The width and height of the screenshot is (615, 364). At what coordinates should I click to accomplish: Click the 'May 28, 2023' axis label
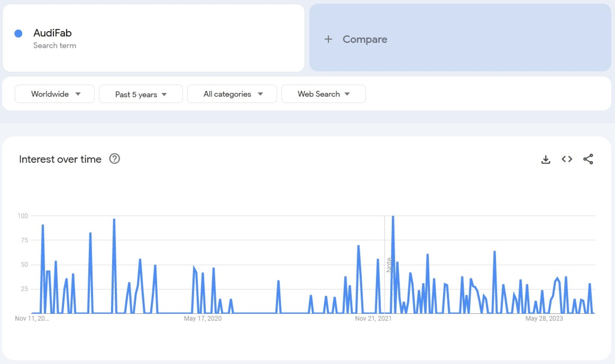[x=544, y=318]
